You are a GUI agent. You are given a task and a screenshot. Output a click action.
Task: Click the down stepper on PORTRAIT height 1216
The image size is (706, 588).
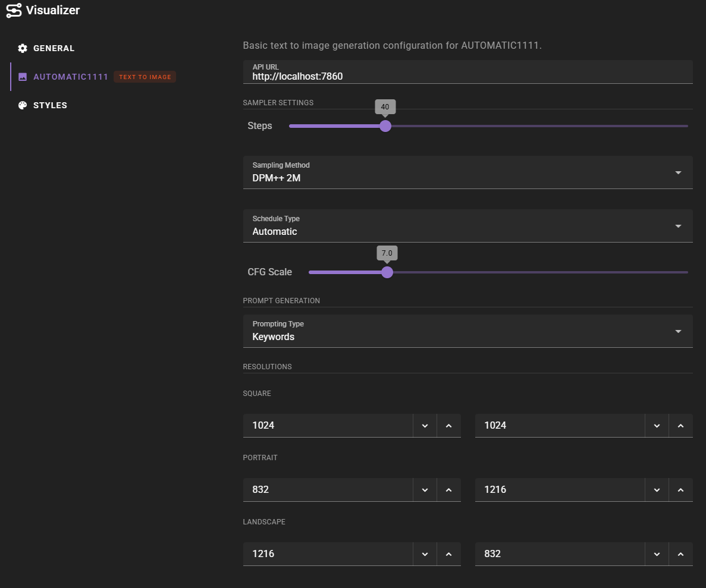click(x=657, y=489)
